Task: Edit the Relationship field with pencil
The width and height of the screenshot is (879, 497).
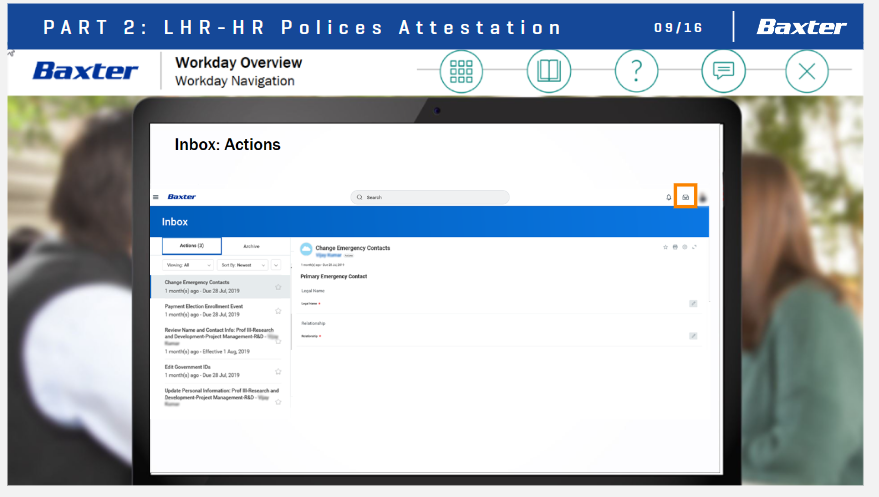Action: tap(693, 336)
